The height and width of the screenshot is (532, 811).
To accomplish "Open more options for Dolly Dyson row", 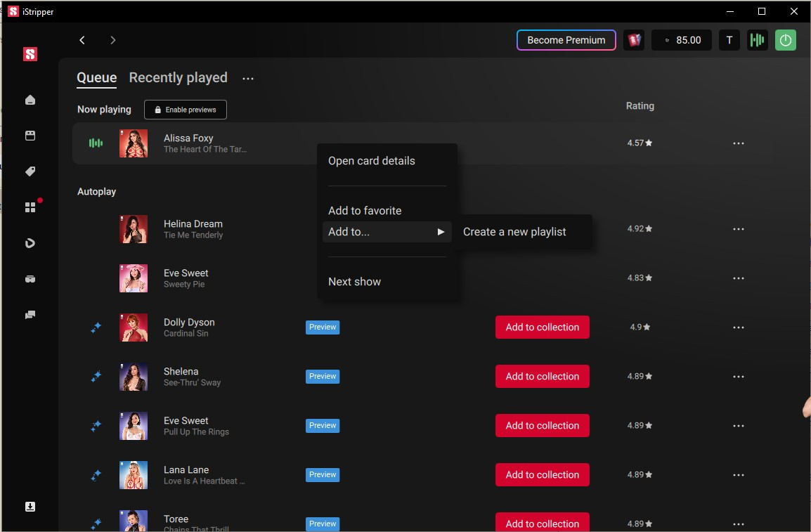I will [x=738, y=327].
